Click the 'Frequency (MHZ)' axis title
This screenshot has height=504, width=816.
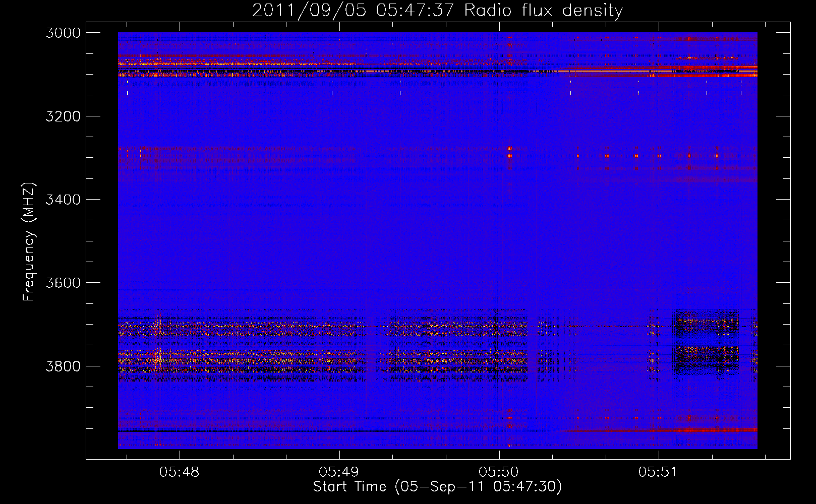29,242
